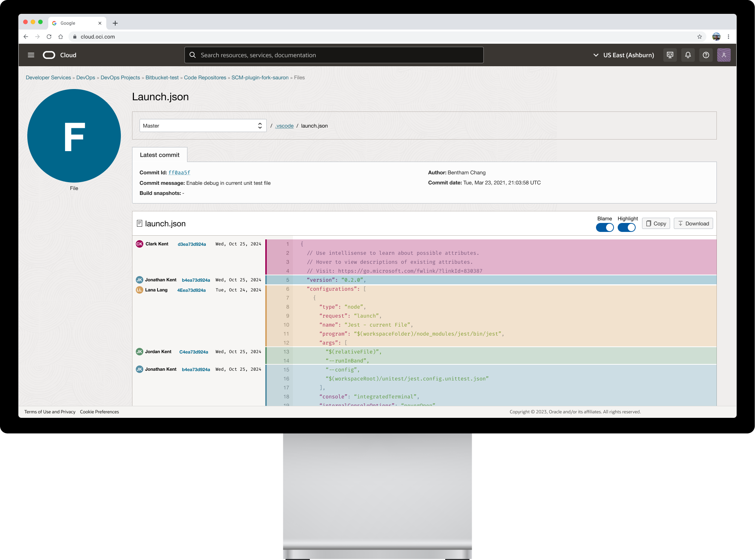Bookmark page with the star icon
The image size is (755, 560).
[699, 37]
